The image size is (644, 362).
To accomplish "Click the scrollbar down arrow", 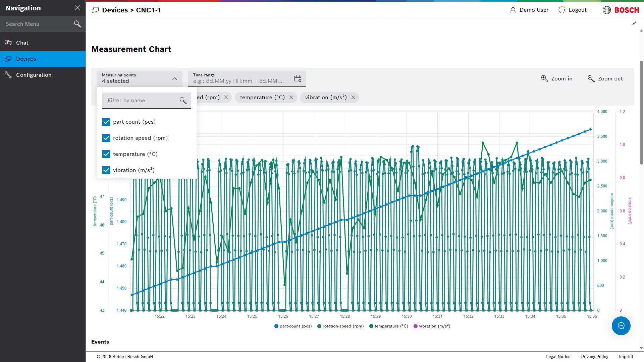I will [641, 348].
